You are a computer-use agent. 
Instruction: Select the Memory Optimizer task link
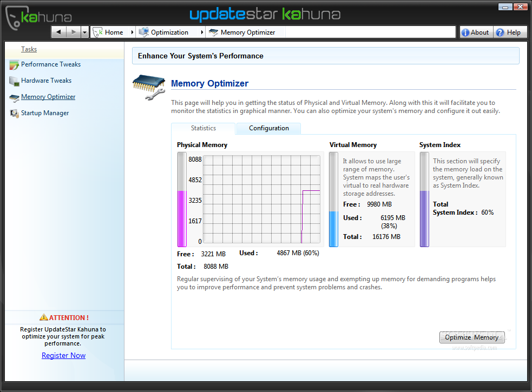[48, 97]
